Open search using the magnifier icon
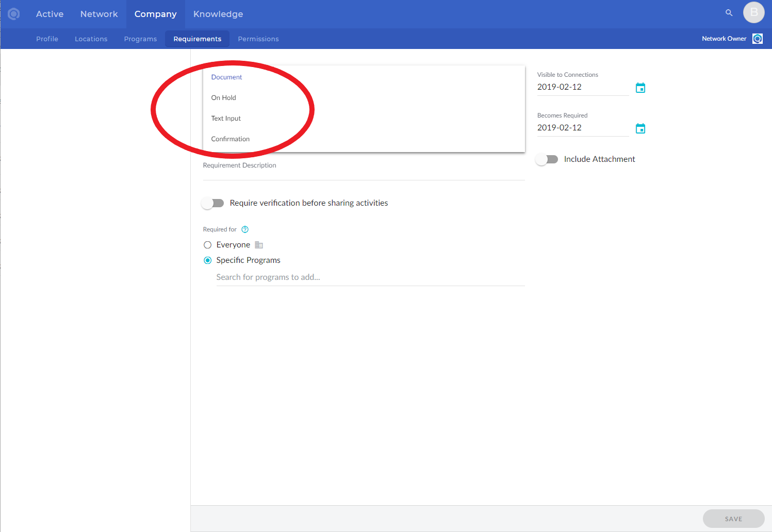The image size is (772, 532). pos(729,13)
